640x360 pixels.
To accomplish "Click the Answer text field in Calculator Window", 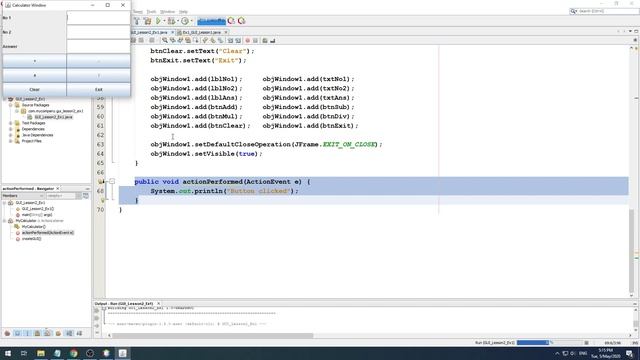I will coord(98,47).
